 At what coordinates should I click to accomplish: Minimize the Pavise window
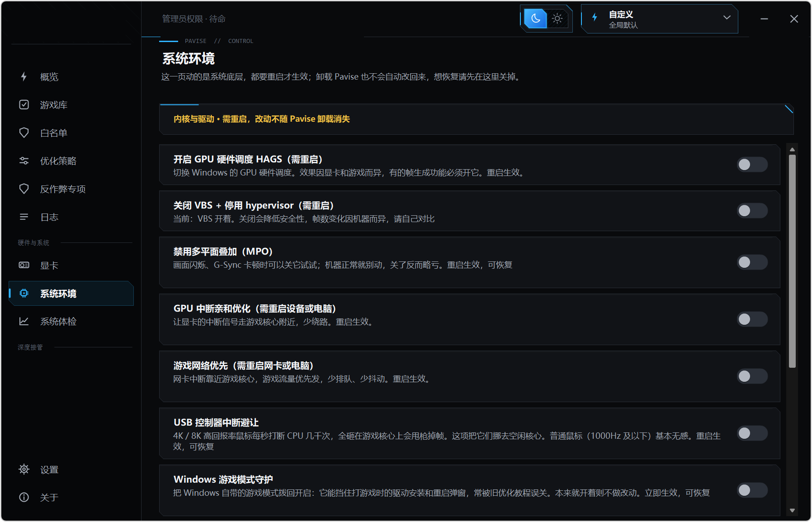click(764, 19)
